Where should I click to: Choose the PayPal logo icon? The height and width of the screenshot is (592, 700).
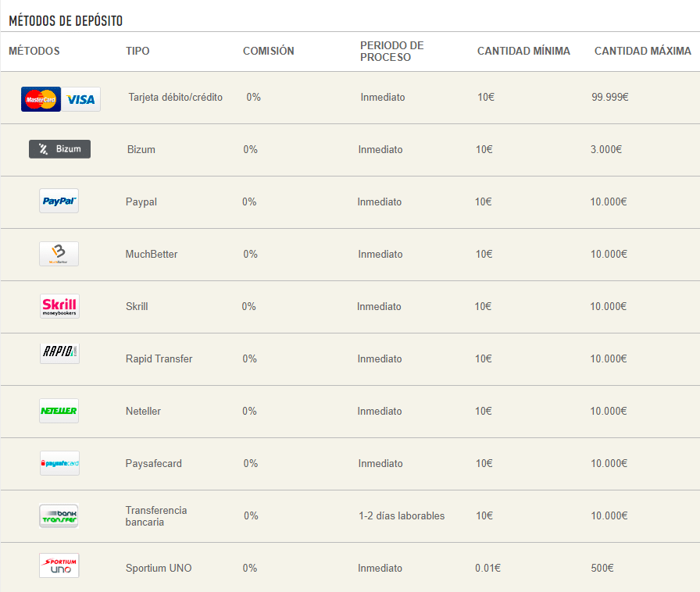(59, 201)
